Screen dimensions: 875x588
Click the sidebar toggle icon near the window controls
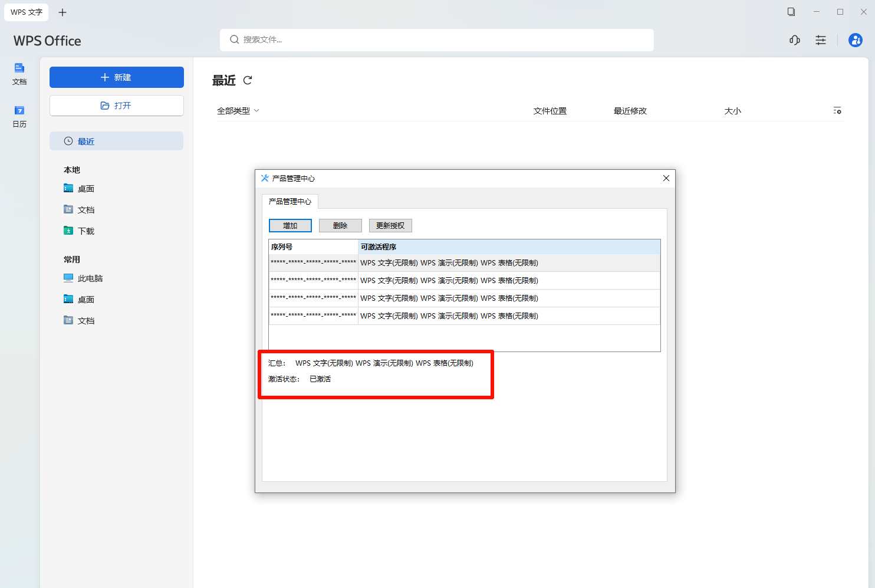791,11
